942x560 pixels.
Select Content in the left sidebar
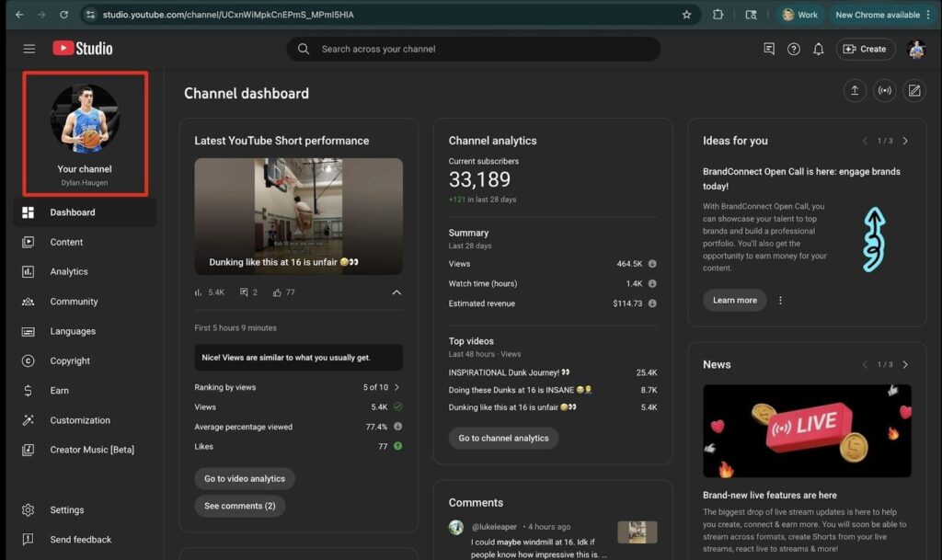coord(66,242)
